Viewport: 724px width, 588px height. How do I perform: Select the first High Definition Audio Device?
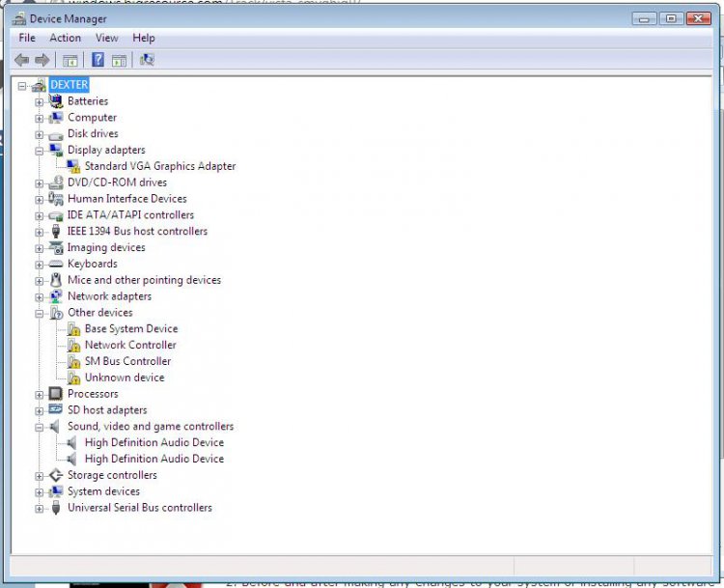point(154,442)
